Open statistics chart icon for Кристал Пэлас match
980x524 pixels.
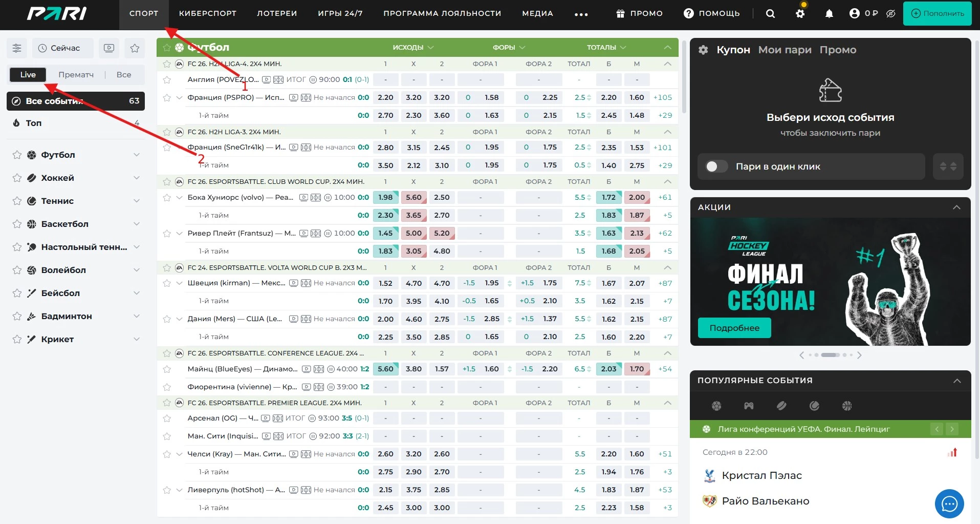point(952,452)
